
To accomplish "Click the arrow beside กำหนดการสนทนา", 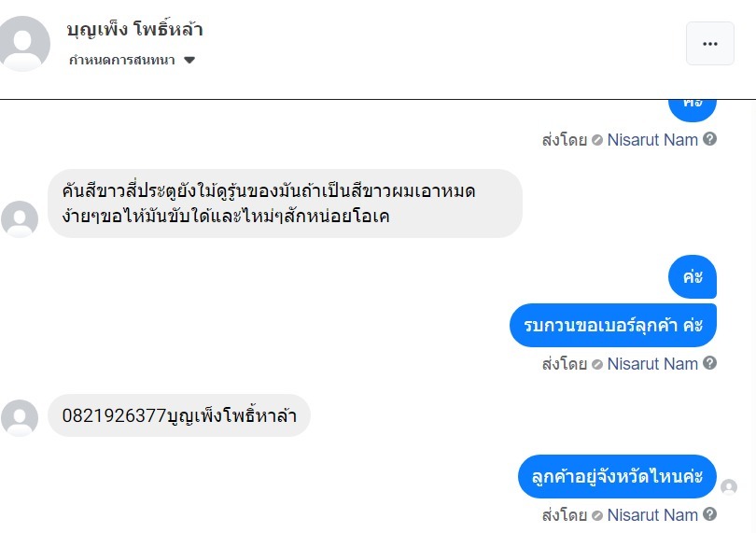I will [x=189, y=60].
